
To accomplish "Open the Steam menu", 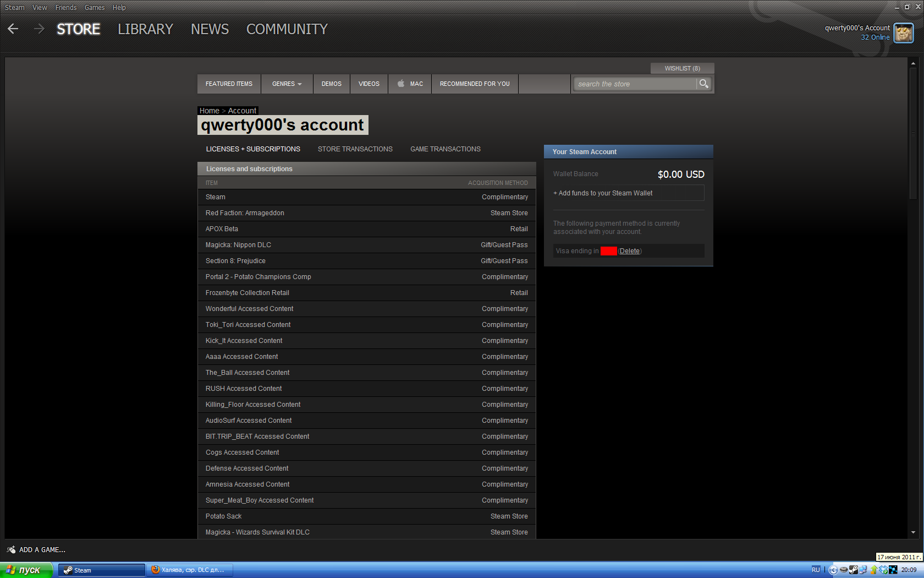I will (x=15, y=7).
